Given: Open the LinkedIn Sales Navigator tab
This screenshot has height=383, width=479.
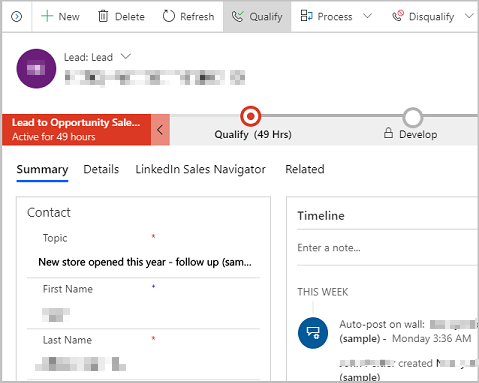Looking at the screenshot, I should (201, 170).
